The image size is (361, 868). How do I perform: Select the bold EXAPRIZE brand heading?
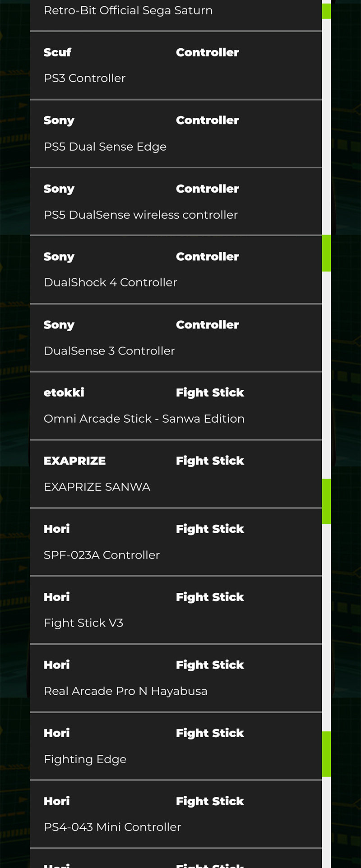[x=74, y=461]
